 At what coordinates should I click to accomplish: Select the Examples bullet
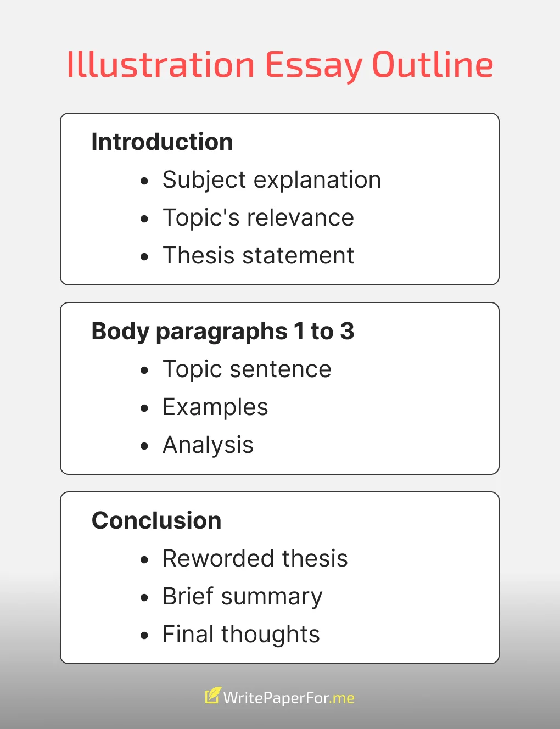[x=215, y=407]
